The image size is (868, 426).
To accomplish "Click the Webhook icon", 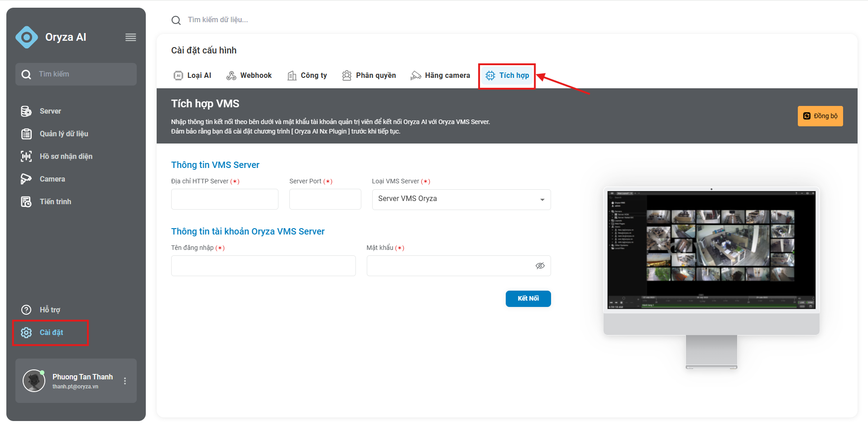I will pos(231,76).
